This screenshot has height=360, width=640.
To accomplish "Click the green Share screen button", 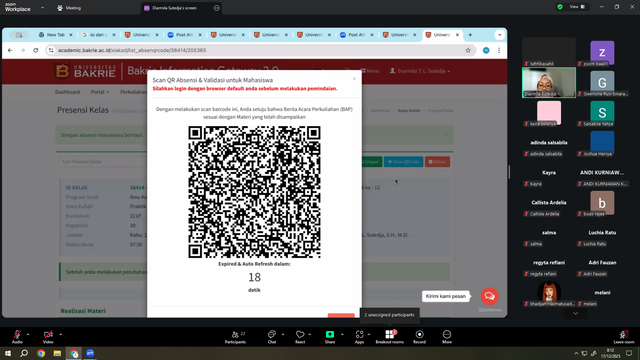I will [330, 337].
